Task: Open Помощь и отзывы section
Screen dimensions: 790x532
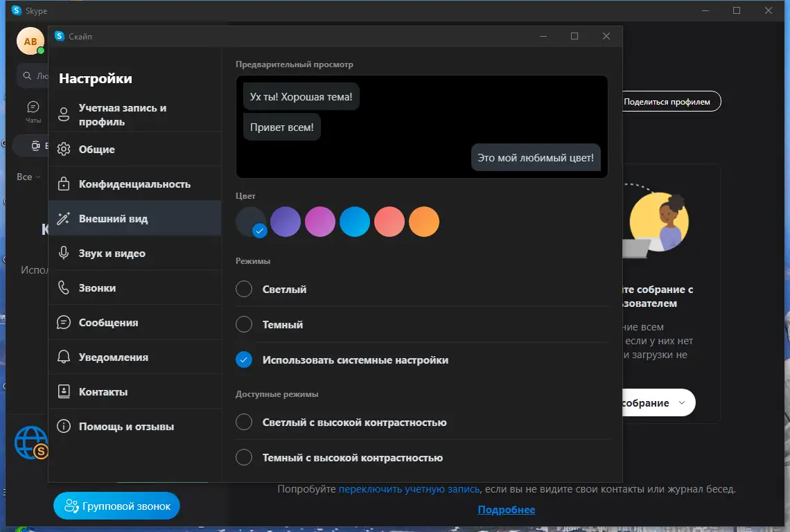Action: click(x=135, y=426)
